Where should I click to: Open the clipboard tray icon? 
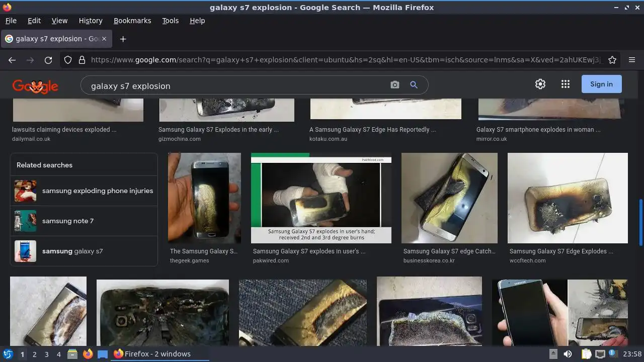click(586, 354)
